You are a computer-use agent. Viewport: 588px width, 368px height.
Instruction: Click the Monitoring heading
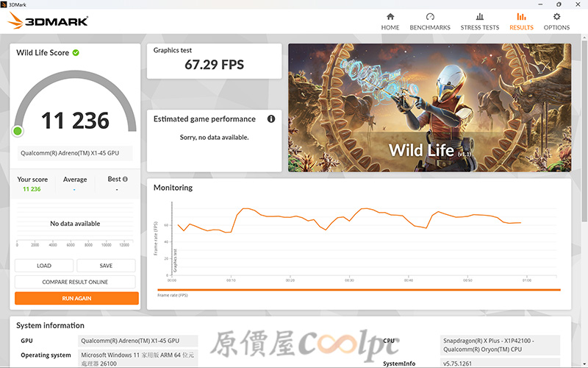pyautogui.click(x=173, y=188)
